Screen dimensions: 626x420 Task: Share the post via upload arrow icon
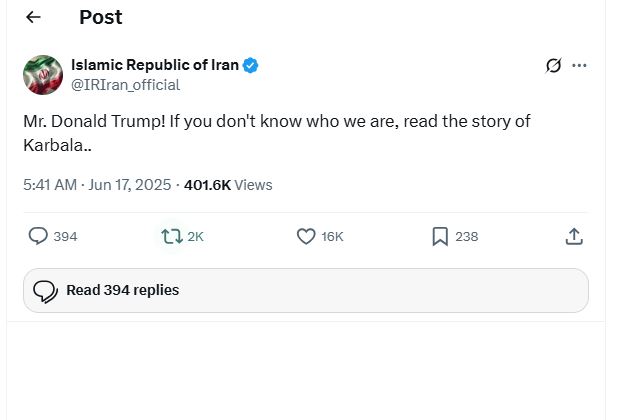tap(574, 236)
